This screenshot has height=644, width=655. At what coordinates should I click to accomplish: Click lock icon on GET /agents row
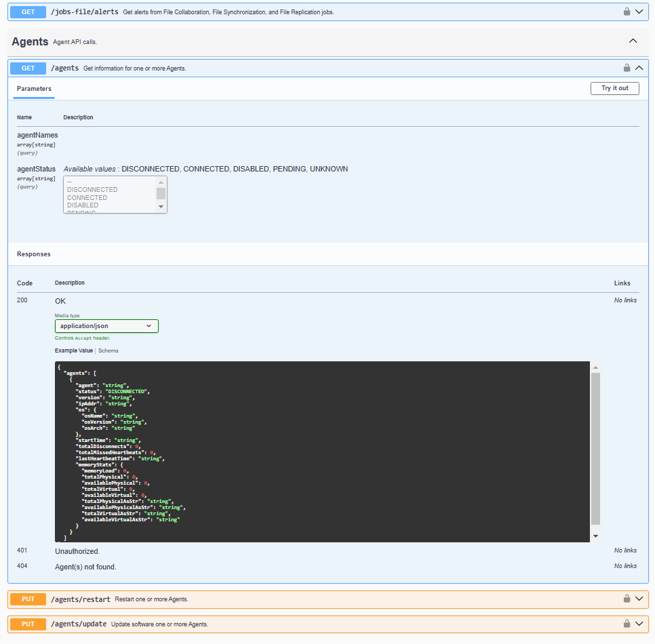coord(627,68)
